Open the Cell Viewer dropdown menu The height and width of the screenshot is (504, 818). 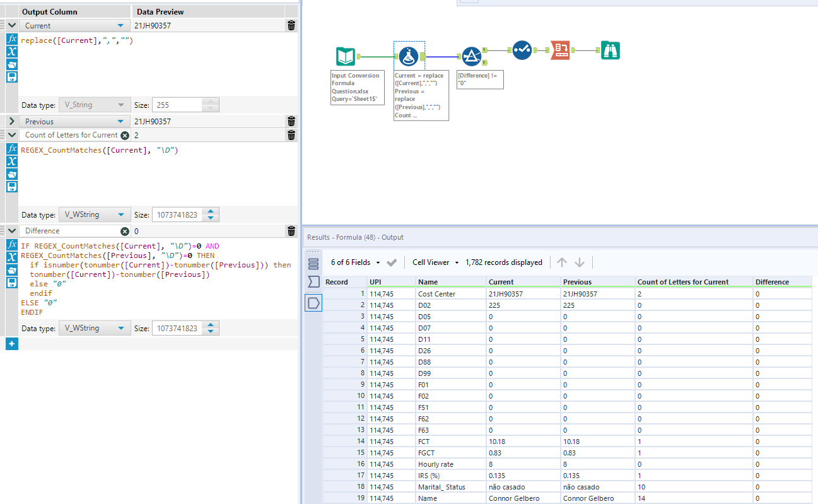coord(435,262)
